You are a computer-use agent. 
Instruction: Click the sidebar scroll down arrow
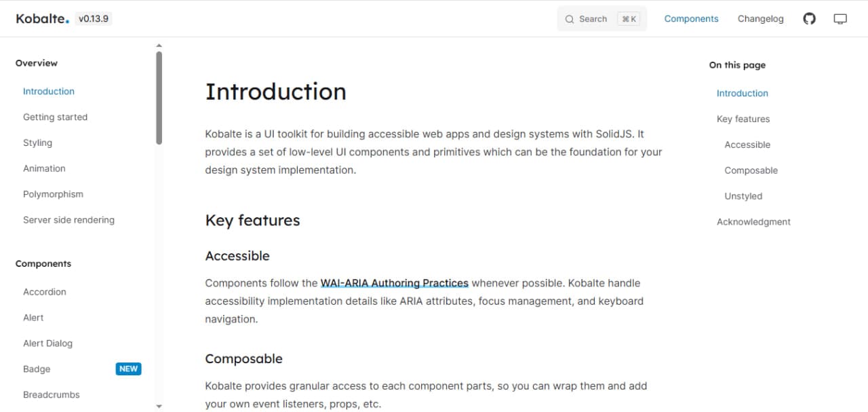point(159,407)
